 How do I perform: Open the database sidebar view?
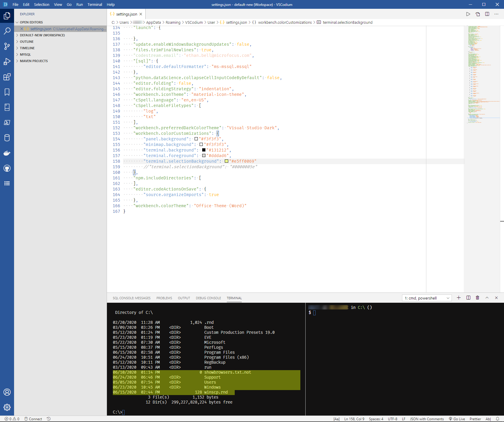7,138
